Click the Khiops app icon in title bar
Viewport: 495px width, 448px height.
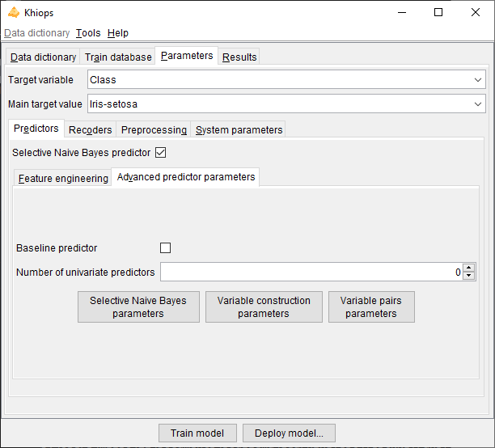[x=13, y=12]
